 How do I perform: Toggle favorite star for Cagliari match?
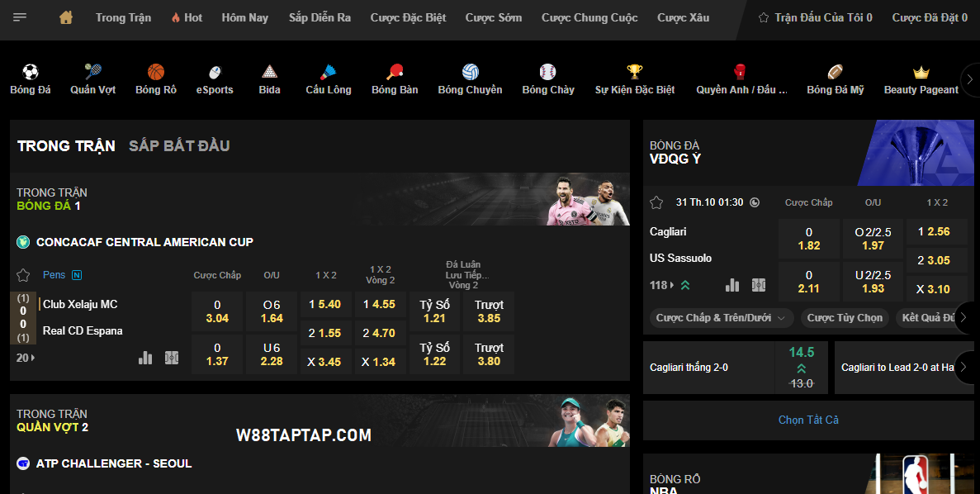656,202
